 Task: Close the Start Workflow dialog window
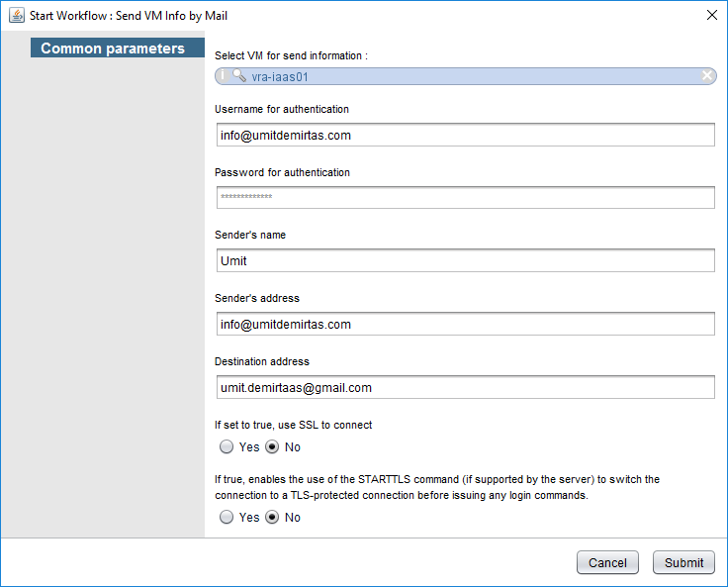(711, 15)
